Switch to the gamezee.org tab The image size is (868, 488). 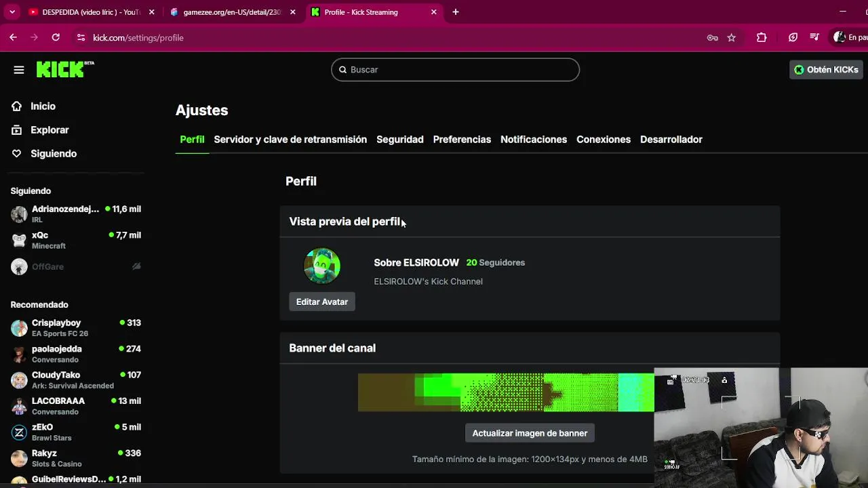[232, 12]
